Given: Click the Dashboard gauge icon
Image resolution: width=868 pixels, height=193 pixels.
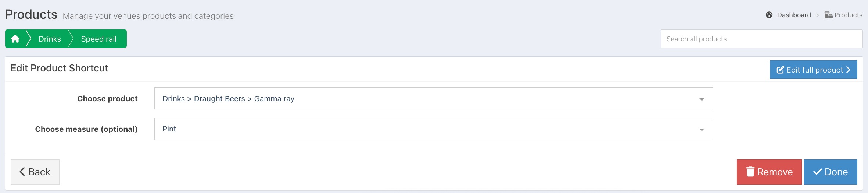Looking at the screenshot, I should [769, 15].
